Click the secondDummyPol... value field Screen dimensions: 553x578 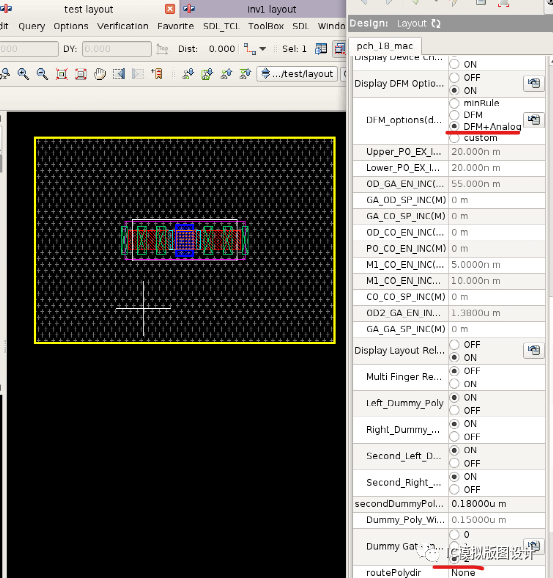[x=497, y=504]
